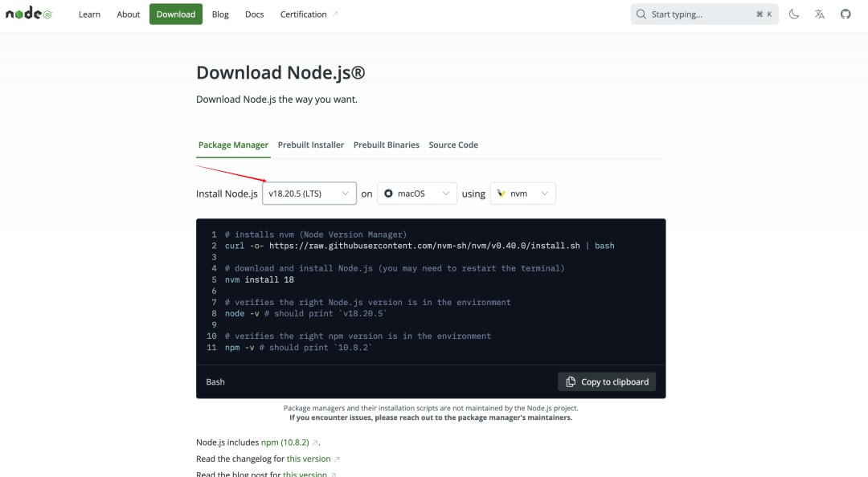Click the macOS logo in platform selector

388,194
